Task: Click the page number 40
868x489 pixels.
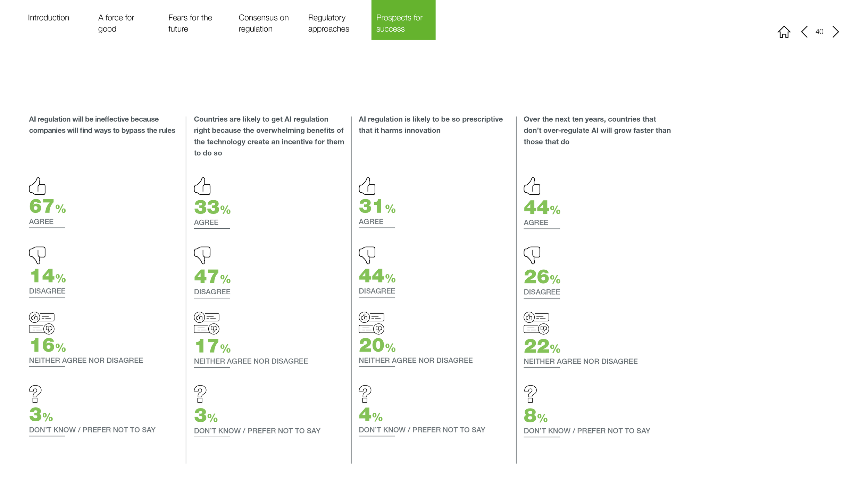Action: pyautogui.click(x=819, y=32)
